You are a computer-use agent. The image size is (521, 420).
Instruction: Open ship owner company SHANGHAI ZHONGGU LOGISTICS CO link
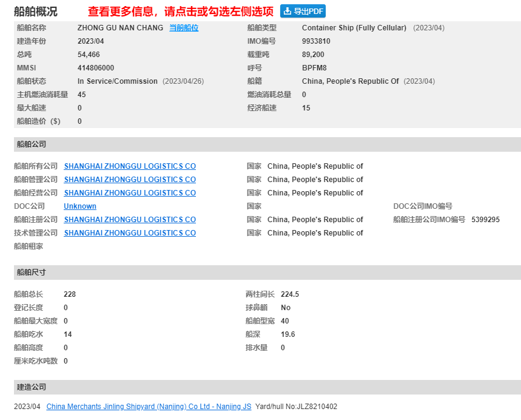(130, 166)
